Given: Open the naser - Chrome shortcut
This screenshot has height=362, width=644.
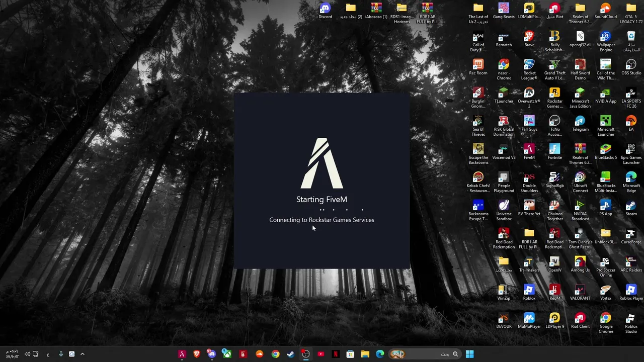Looking at the screenshot, I should (x=504, y=69).
